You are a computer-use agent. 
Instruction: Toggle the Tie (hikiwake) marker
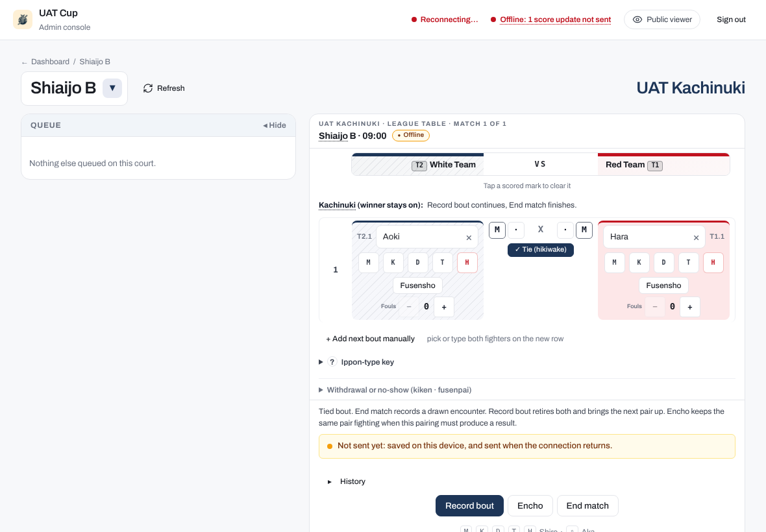(541, 249)
